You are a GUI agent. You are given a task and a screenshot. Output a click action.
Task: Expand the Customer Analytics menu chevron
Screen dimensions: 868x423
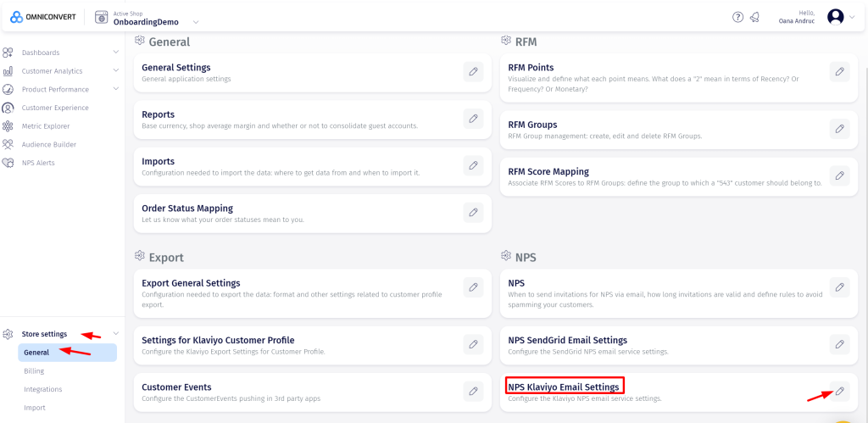tap(116, 71)
